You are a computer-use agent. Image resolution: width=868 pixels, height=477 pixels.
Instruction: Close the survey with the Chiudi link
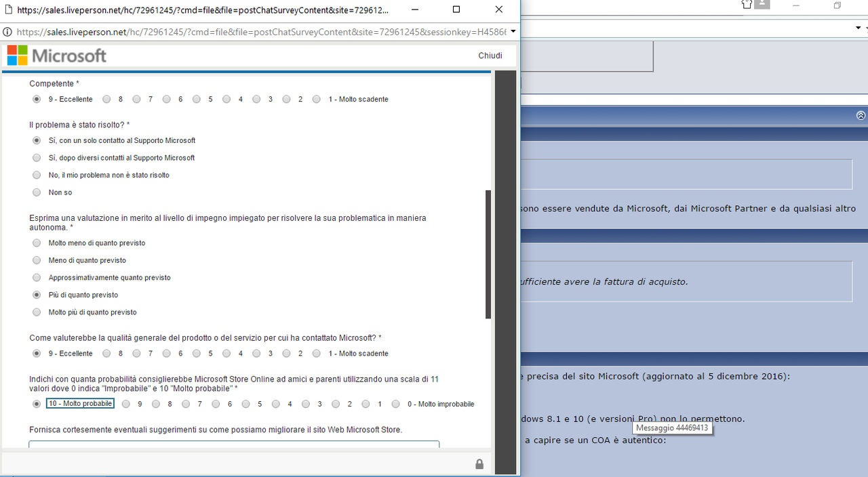click(490, 56)
